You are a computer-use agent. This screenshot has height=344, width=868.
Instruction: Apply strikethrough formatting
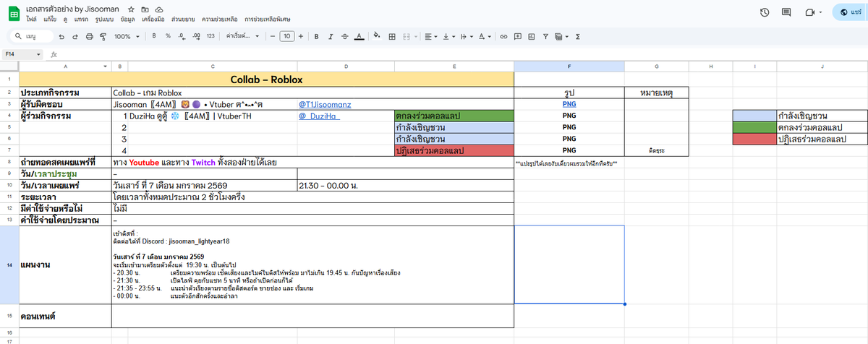(x=344, y=36)
